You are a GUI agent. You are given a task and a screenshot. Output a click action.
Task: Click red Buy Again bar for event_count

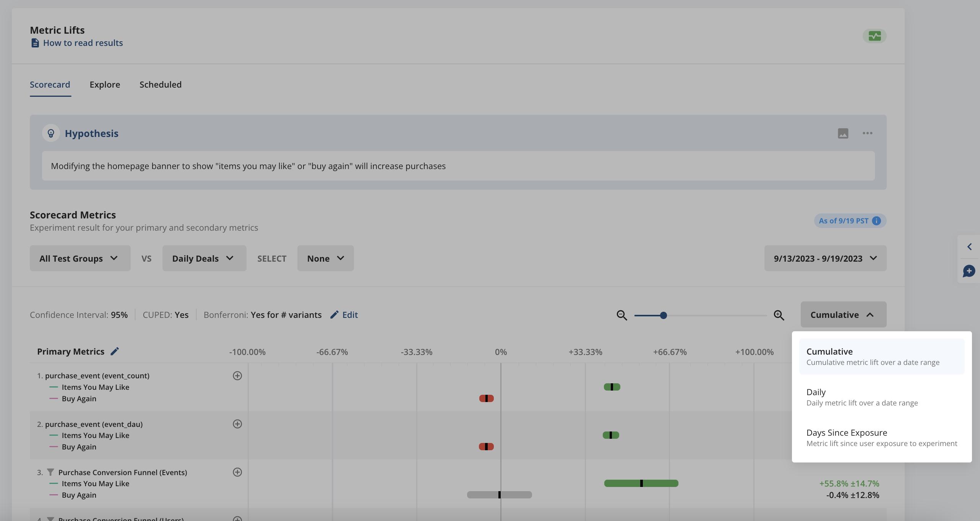(487, 399)
